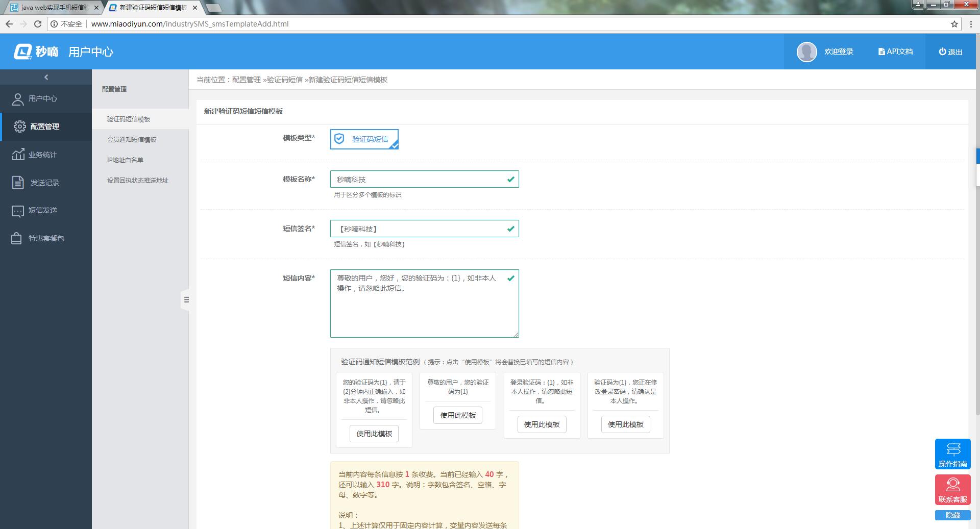Open the User Center (用户中心) sidebar item

46,98
